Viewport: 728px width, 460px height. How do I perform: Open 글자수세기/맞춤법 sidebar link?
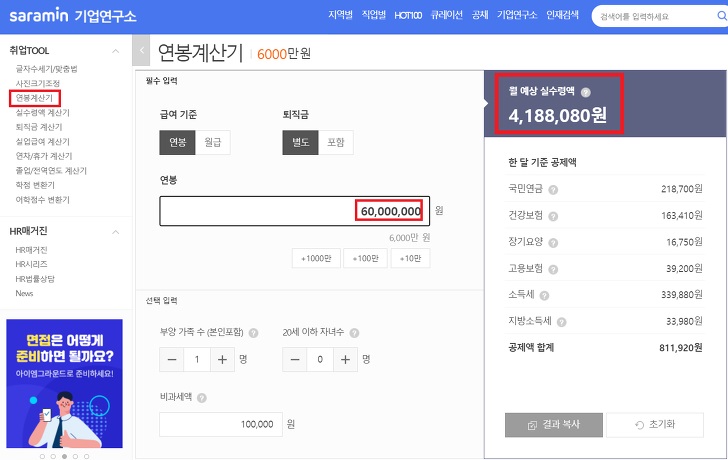point(46,69)
